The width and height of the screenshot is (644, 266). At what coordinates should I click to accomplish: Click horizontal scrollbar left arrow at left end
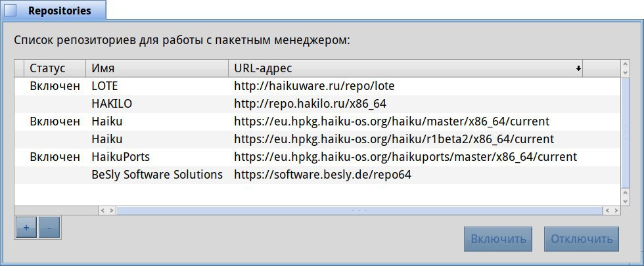(103, 211)
